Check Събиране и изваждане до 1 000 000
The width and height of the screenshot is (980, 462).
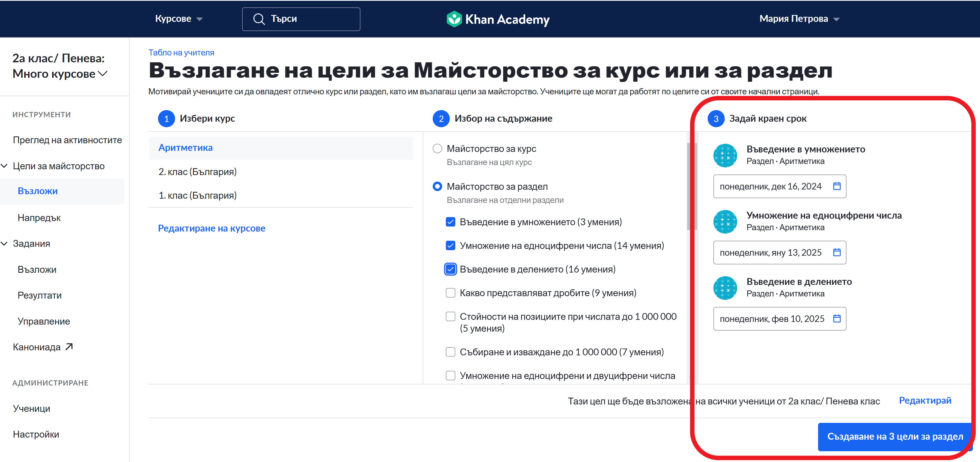click(450, 352)
